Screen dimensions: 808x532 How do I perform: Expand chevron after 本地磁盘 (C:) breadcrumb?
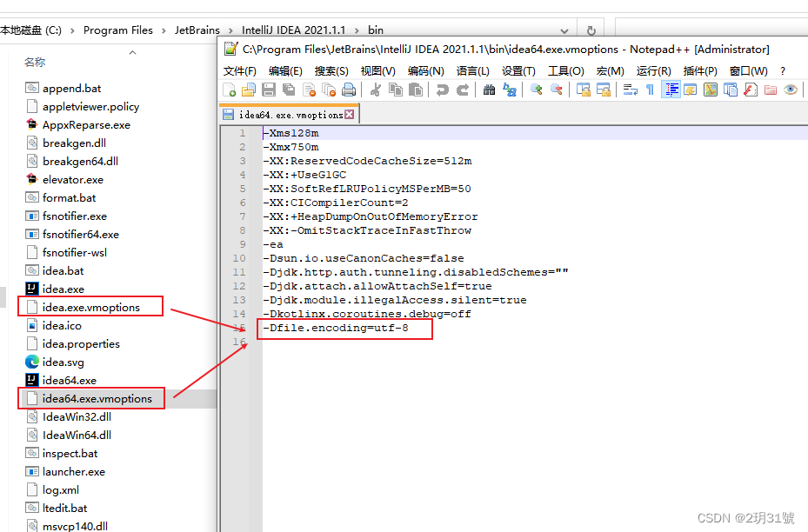pyautogui.click(x=72, y=31)
